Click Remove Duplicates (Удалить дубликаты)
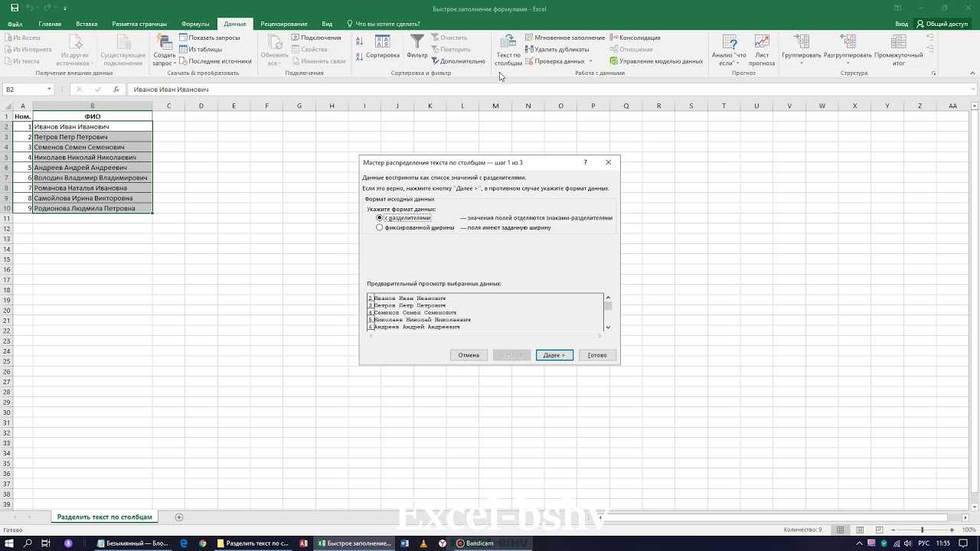This screenshot has height=551, width=980. tap(557, 49)
